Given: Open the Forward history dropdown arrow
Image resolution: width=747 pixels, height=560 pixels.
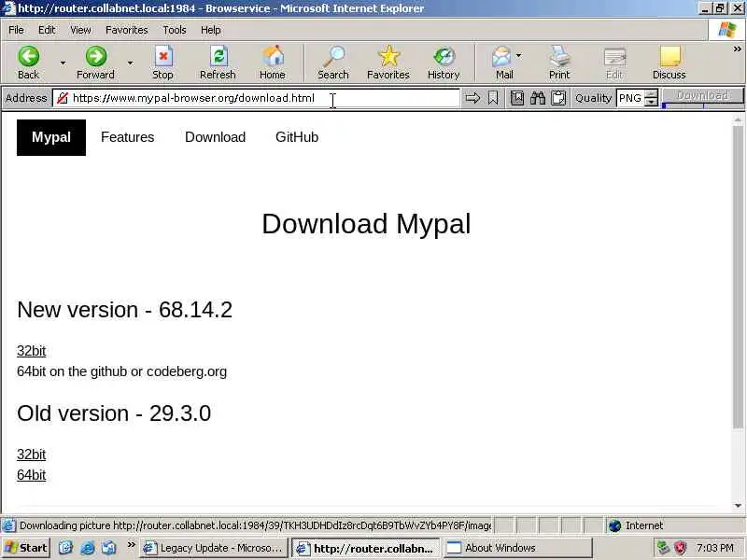Looking at the screenshot, I should coord(130,63).
